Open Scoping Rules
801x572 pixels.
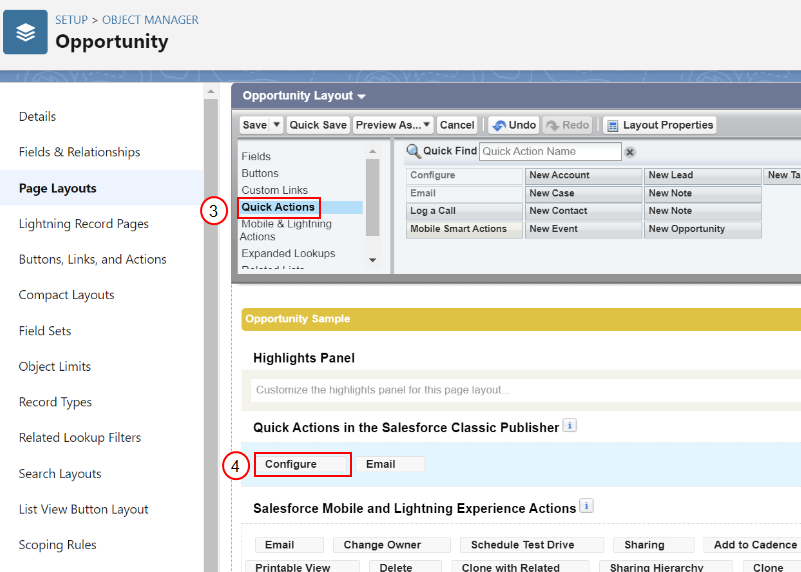57,545
